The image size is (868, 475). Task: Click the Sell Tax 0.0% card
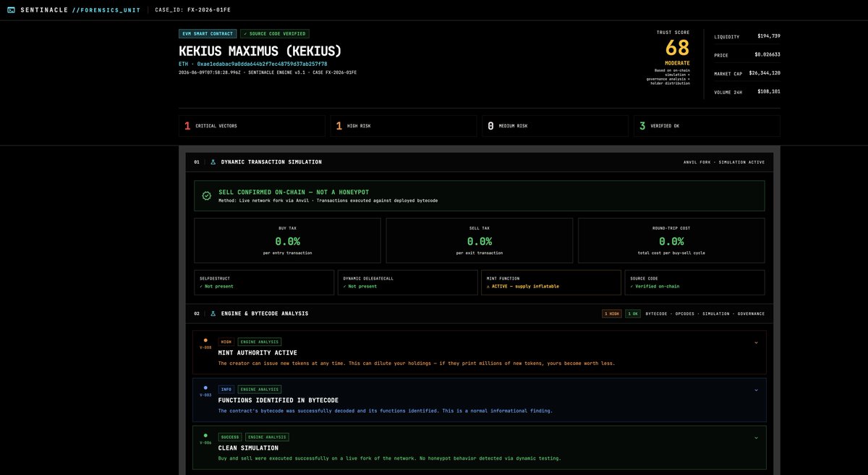480,240
